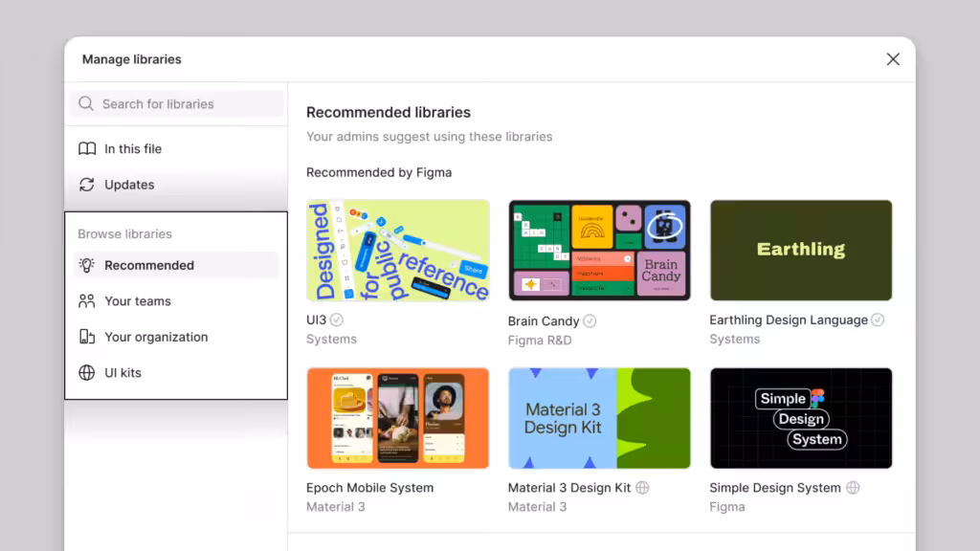The height and width of the screenshot is (551, 980).
Task: Click the UI kits globe icon
Action: tap(85, 372)
